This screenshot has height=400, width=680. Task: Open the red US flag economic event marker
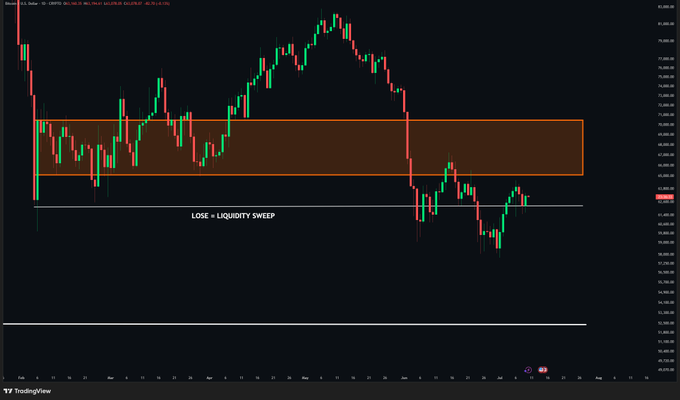click(543, 370)
